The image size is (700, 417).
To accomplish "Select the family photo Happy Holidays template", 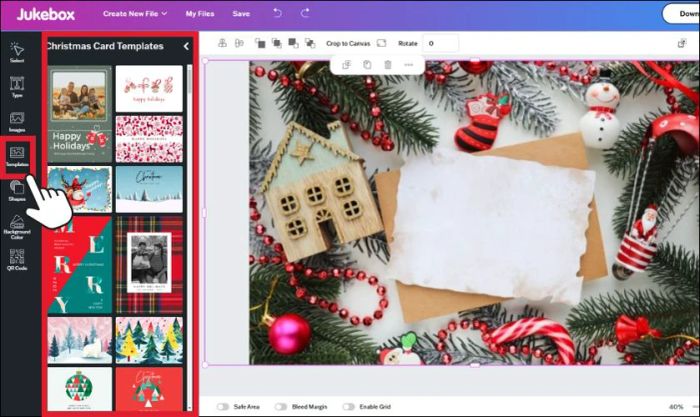I will coord(80,114).
